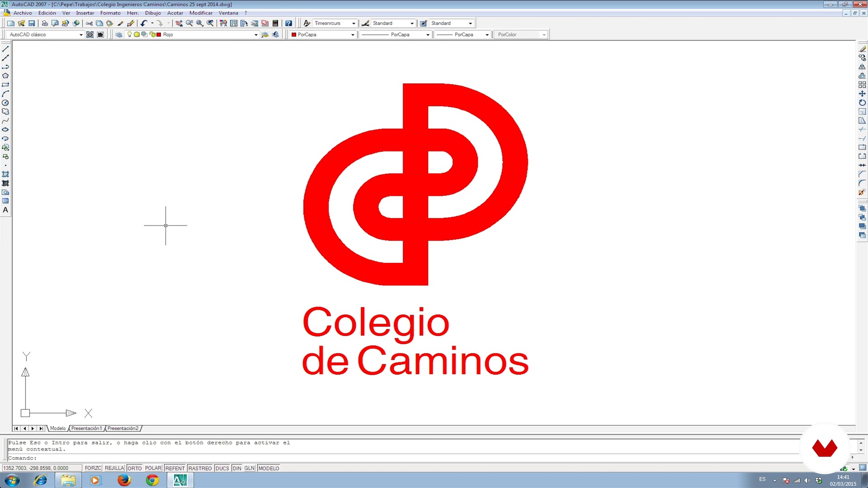
Task: Click the red color swatch in Rojo layer
Action: click(x=159, y=34)
